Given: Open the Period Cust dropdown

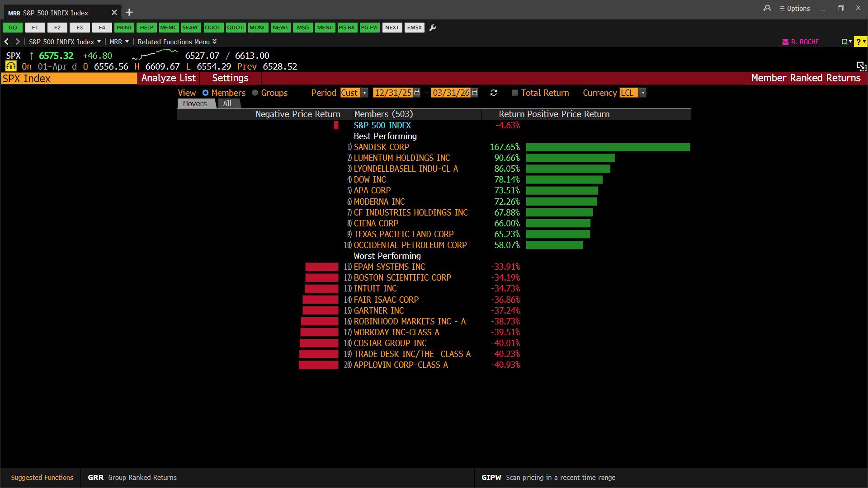Looking at the screenshot, I should [x=365, y=93].
